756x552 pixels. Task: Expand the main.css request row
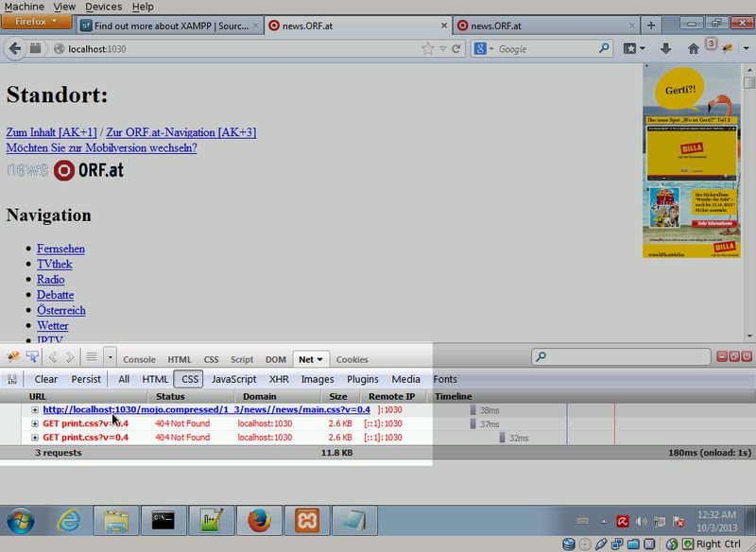[35, 410]
